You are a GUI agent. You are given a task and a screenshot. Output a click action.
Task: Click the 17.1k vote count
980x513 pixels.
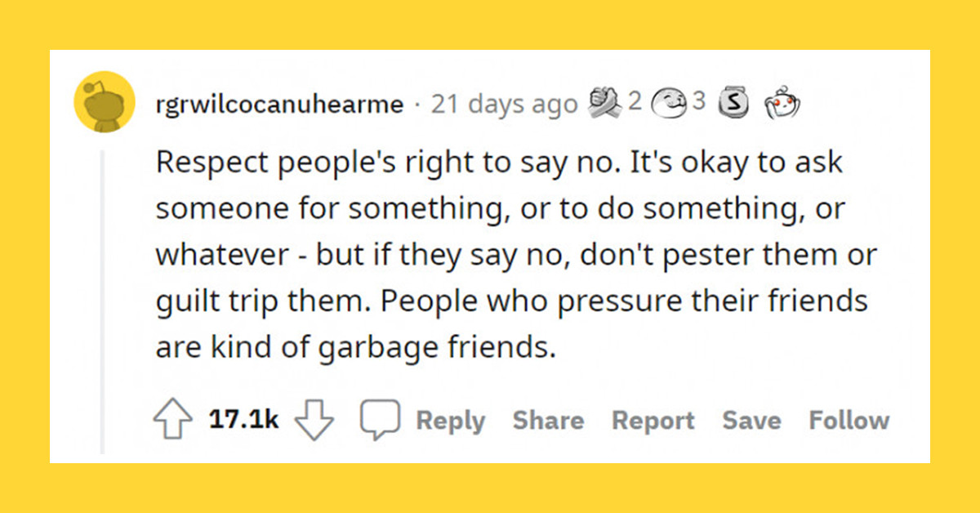(245, 418)
